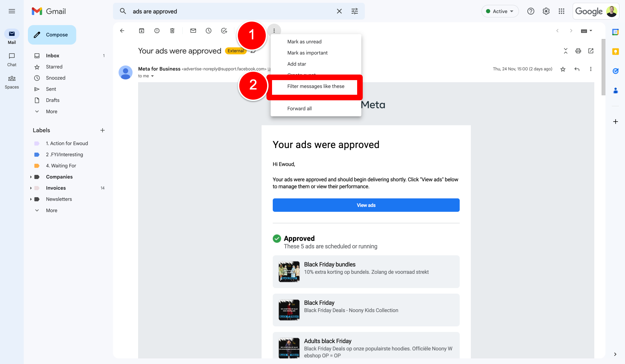The image size is (625, 364).
Task: Open email in a new window
Action: click(591, 51)
